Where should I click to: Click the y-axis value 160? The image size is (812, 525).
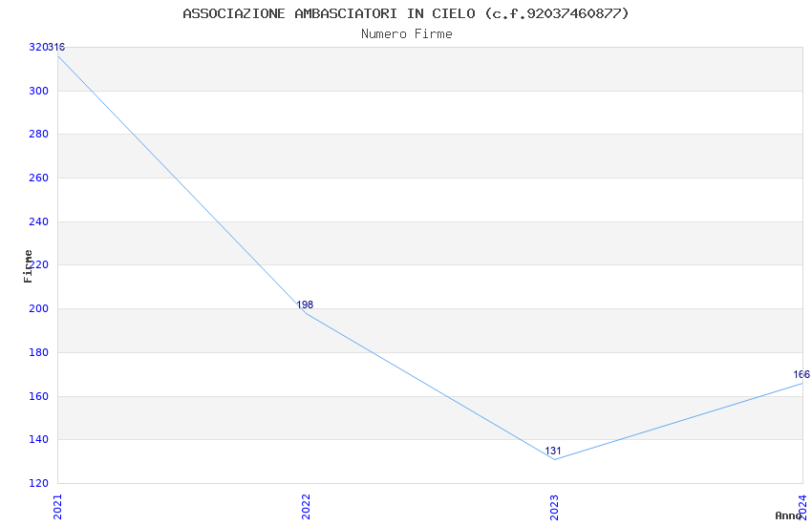(x=39, y=396)
